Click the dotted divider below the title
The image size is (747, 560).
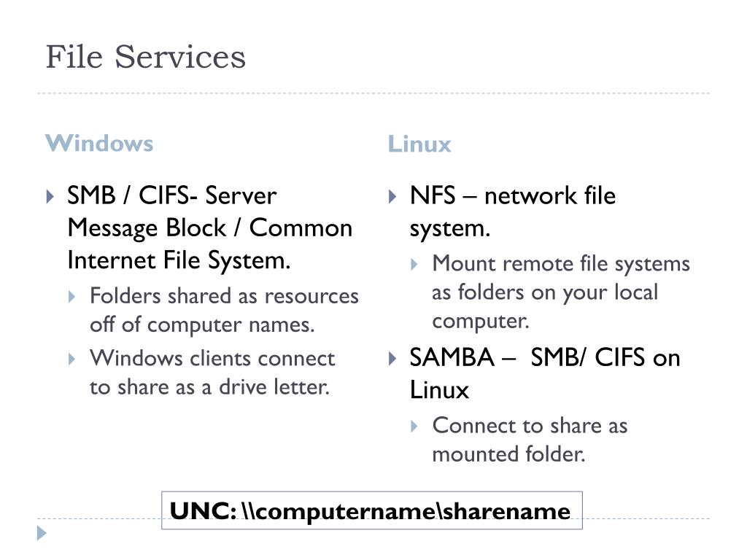373,93
